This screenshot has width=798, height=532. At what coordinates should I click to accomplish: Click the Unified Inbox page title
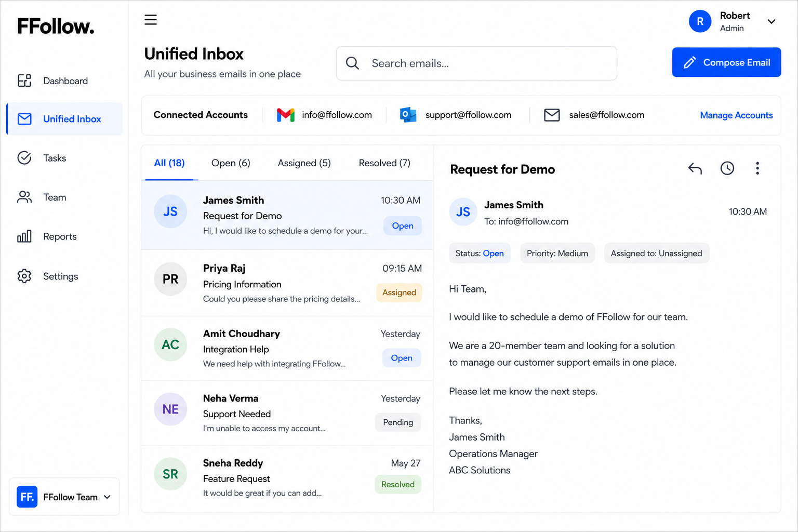[194, 54]
